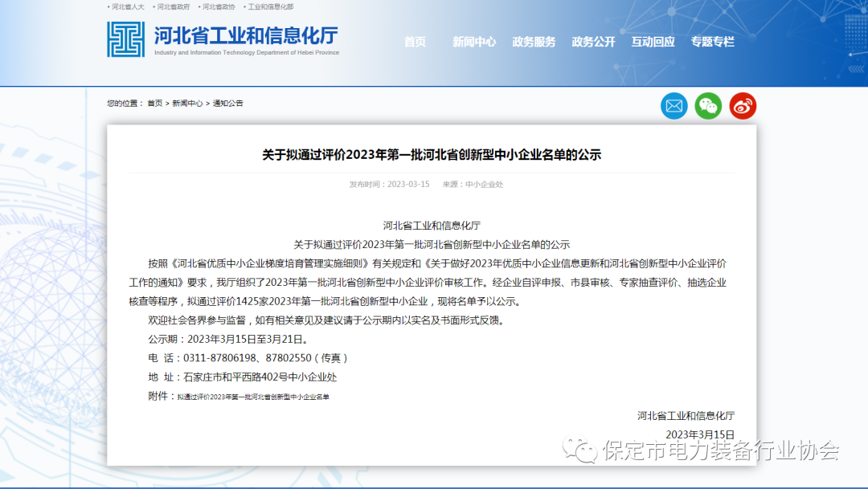Open 新闻中心 from the breadcrumb trail

188,103
